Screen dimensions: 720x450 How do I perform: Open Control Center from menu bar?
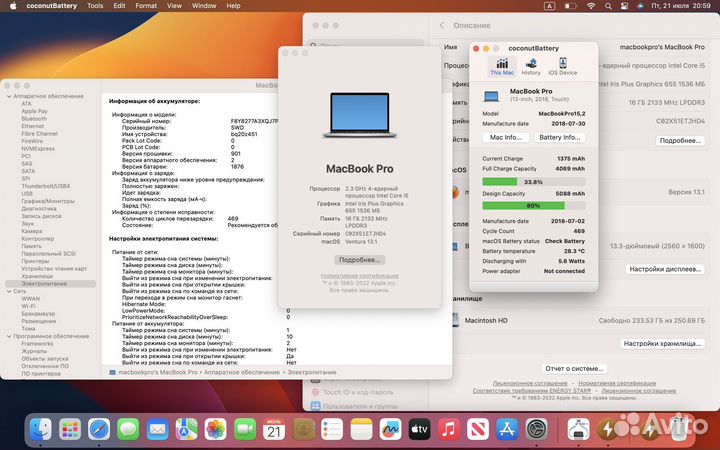[x=624, y=6]
